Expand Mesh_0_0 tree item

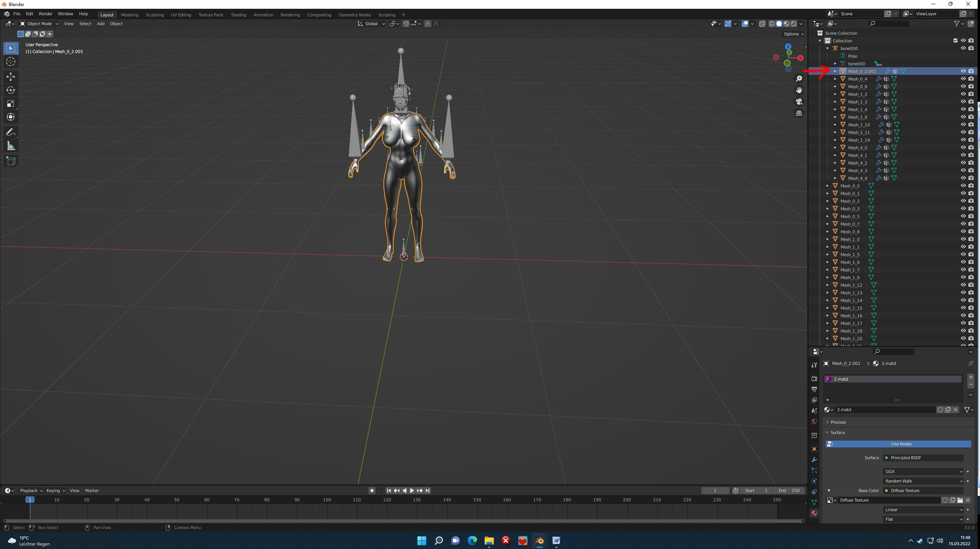tap(828, 186)
